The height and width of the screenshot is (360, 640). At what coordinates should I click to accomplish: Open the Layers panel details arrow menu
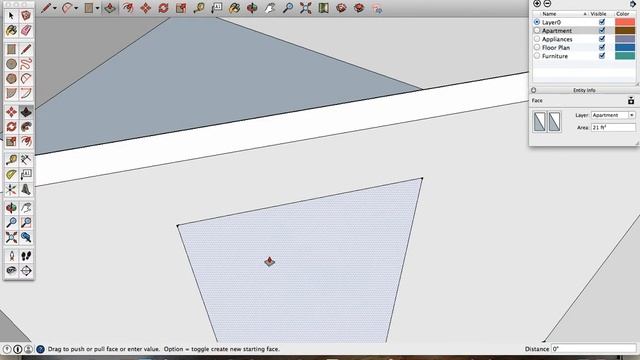tap(633, 4)
